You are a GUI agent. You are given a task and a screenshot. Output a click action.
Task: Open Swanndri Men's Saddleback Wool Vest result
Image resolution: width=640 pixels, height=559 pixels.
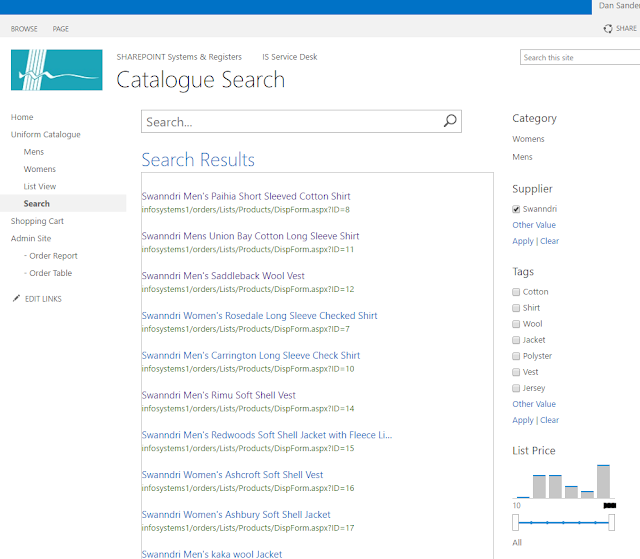[x=223, y=276]
